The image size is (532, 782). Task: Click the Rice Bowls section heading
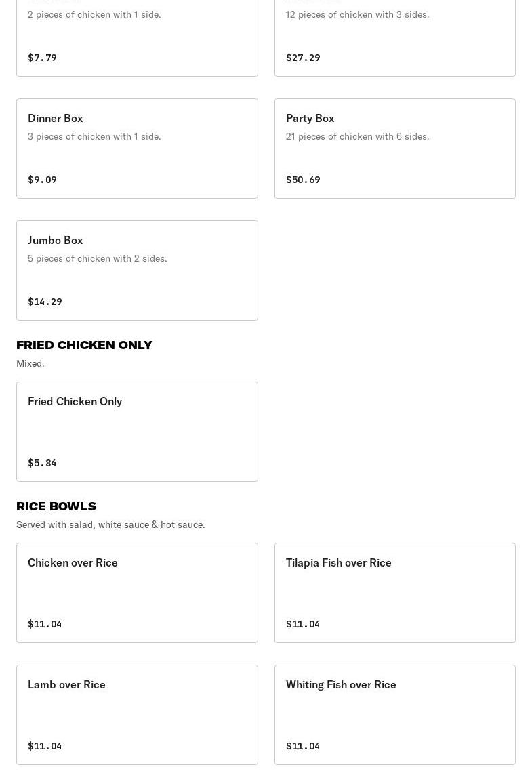[56, 506]
